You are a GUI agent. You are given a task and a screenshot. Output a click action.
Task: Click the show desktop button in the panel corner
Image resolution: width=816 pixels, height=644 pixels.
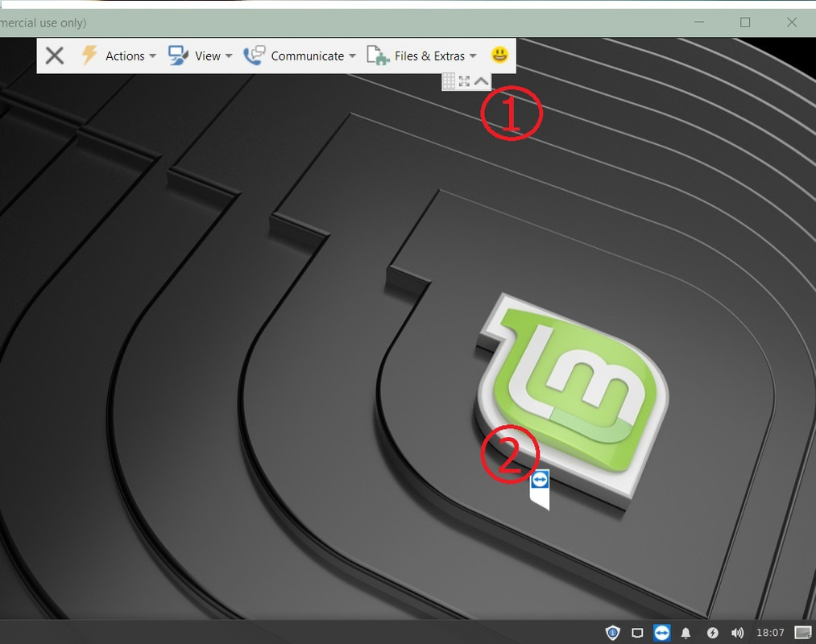[x=803, y=633]
